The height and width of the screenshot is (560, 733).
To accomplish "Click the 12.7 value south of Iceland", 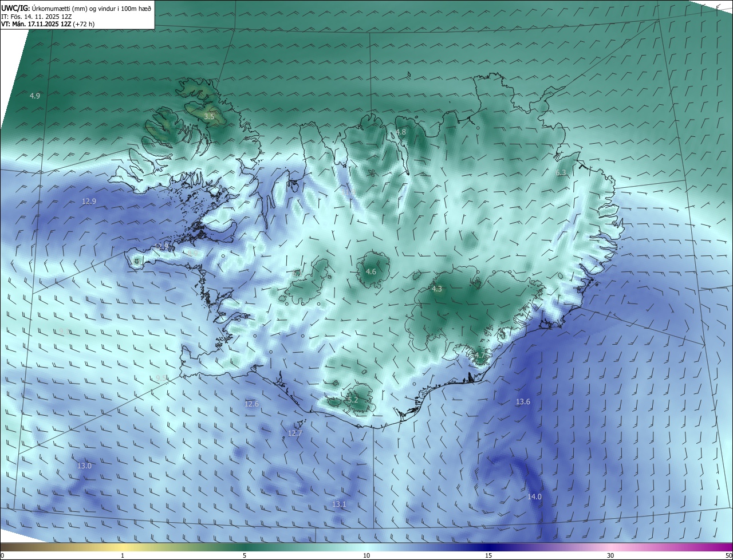I will click(295, 433).
